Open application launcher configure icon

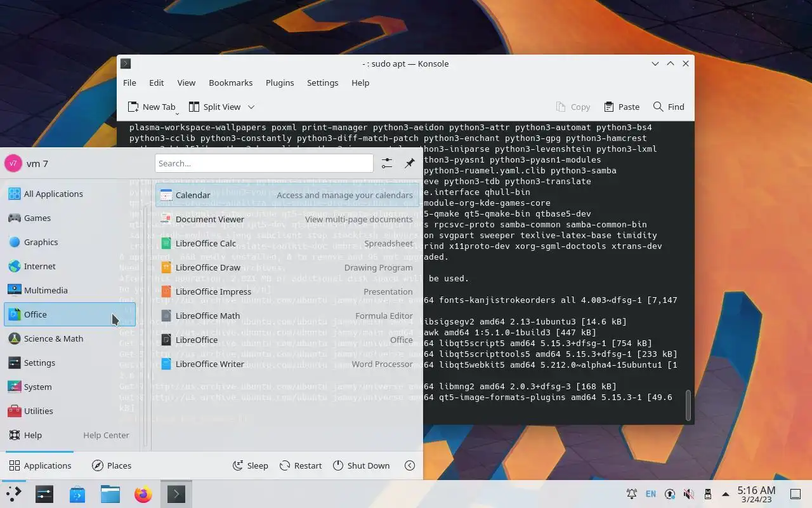coord(387,163)
